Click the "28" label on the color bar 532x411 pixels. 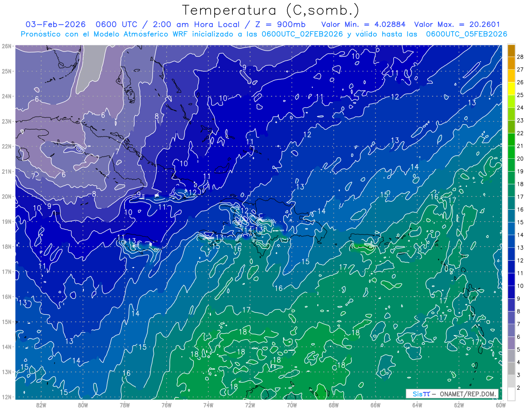coord(520,57)
